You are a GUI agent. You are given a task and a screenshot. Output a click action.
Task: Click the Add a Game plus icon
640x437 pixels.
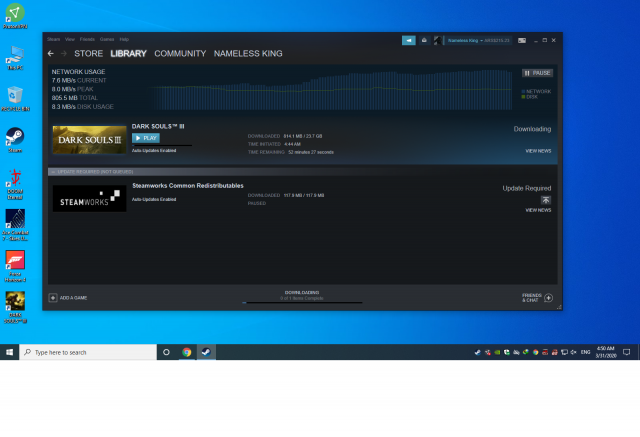tap(53, 298)
